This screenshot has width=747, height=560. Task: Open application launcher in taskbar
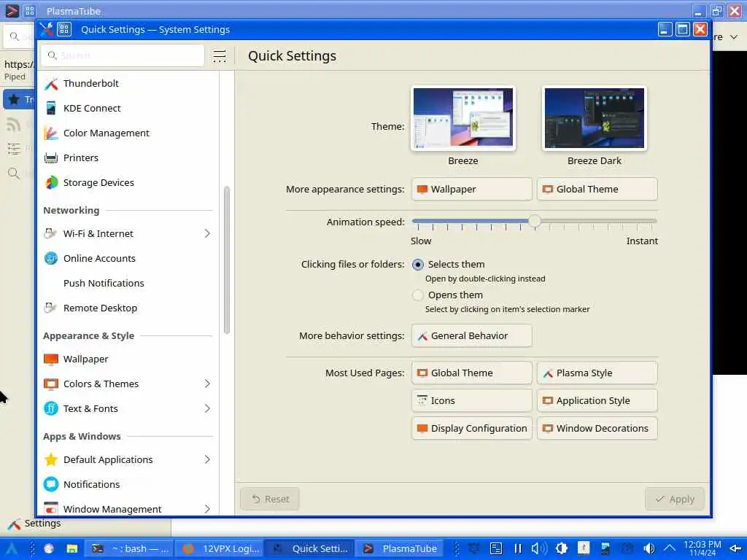pyautogui.click(x=12, y=548)
